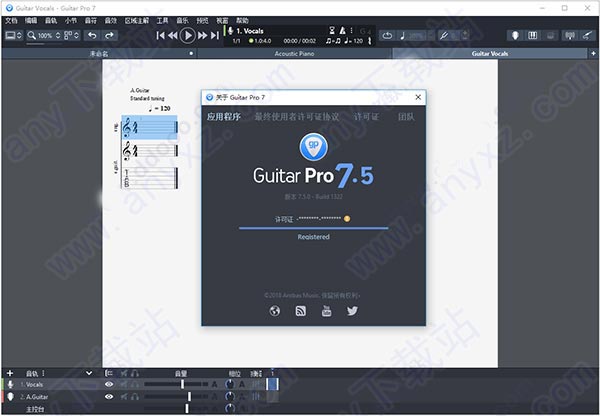Show the keyboard view panel

[533, 36]
